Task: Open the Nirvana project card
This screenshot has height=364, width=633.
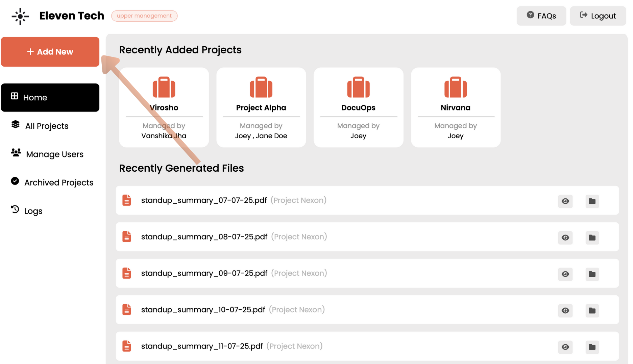Action: point(455,107)
